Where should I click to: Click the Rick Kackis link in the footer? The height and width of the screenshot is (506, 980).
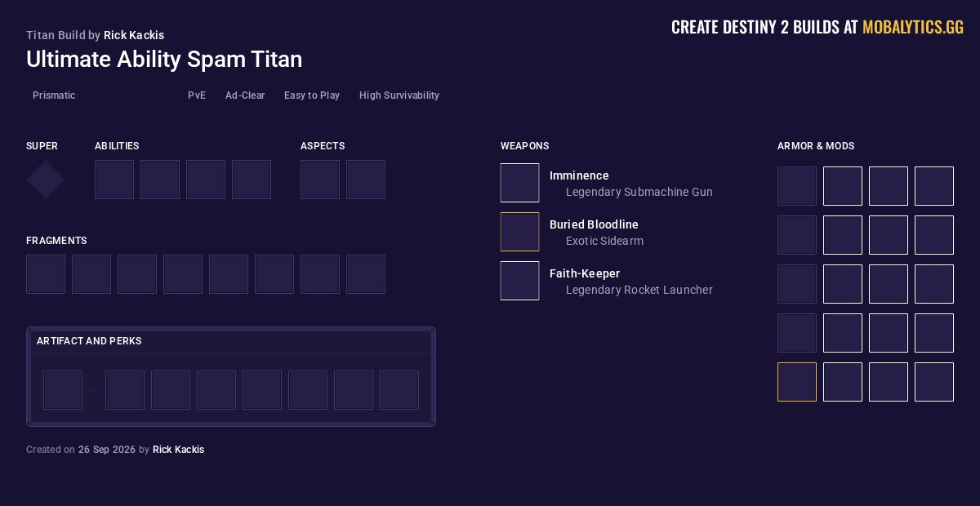tap(178, 450)
